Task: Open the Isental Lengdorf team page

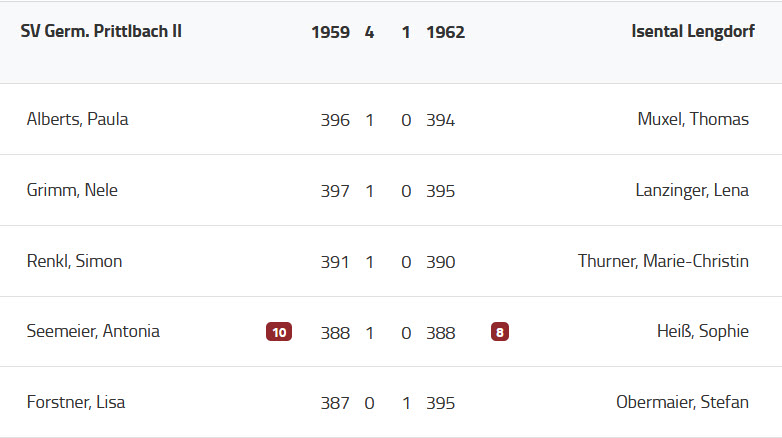Action: coord(693,32)
